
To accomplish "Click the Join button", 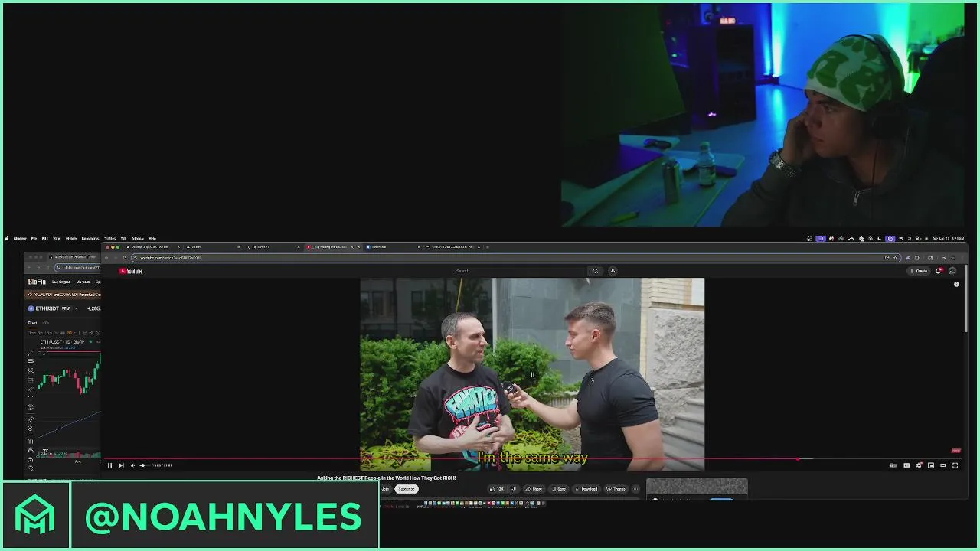I will pyautogui.click(x=385, y=489).
